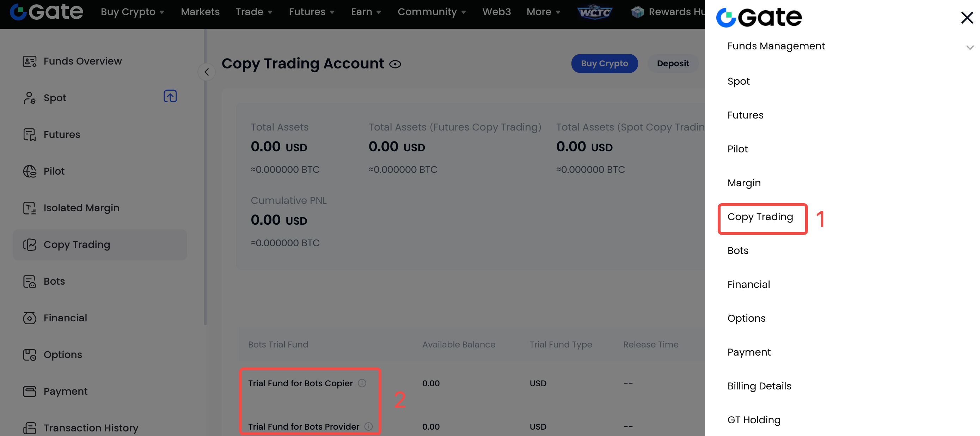Click the Financial icon in left sidebar
980x436 pixels.
pos(29,318)
